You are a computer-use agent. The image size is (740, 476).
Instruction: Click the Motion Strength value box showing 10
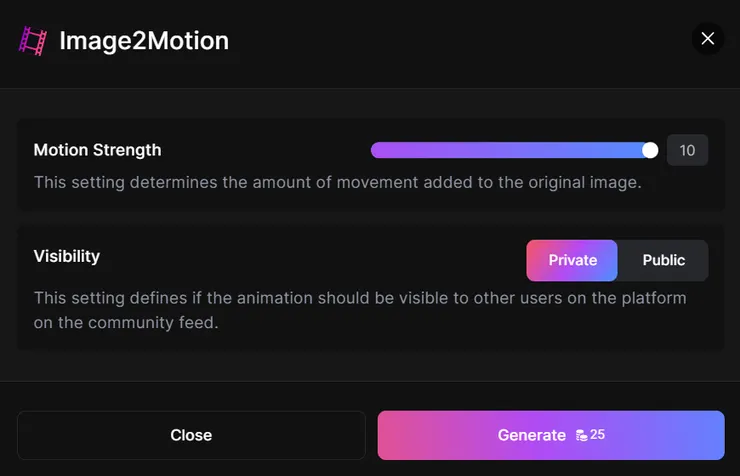coord(687,150)
